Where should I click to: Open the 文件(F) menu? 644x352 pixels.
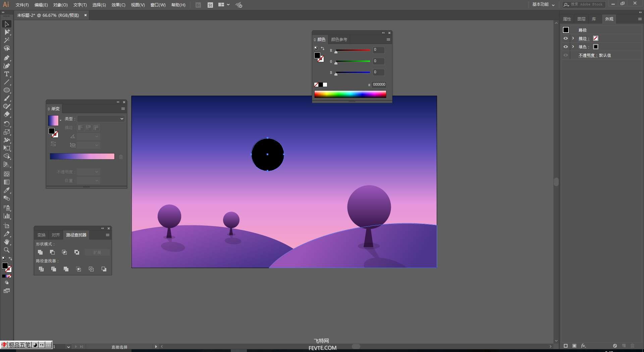pos(22,5)
